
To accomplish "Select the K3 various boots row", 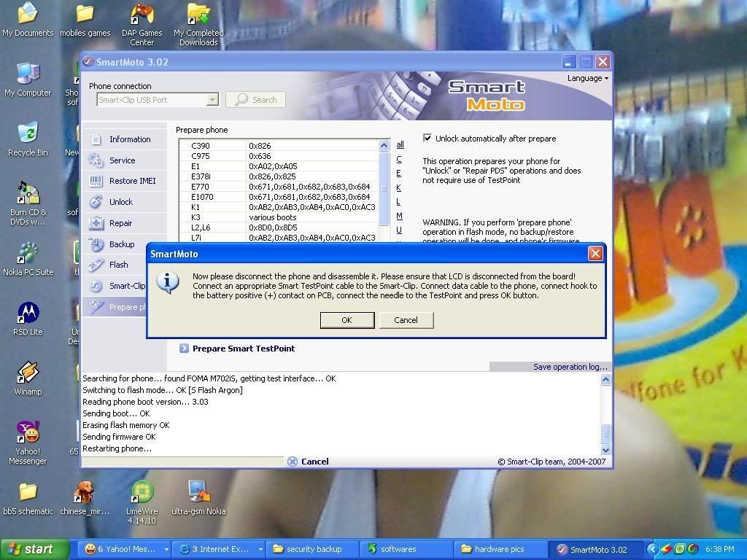I will pyautogui.click(x=279, y=217).
